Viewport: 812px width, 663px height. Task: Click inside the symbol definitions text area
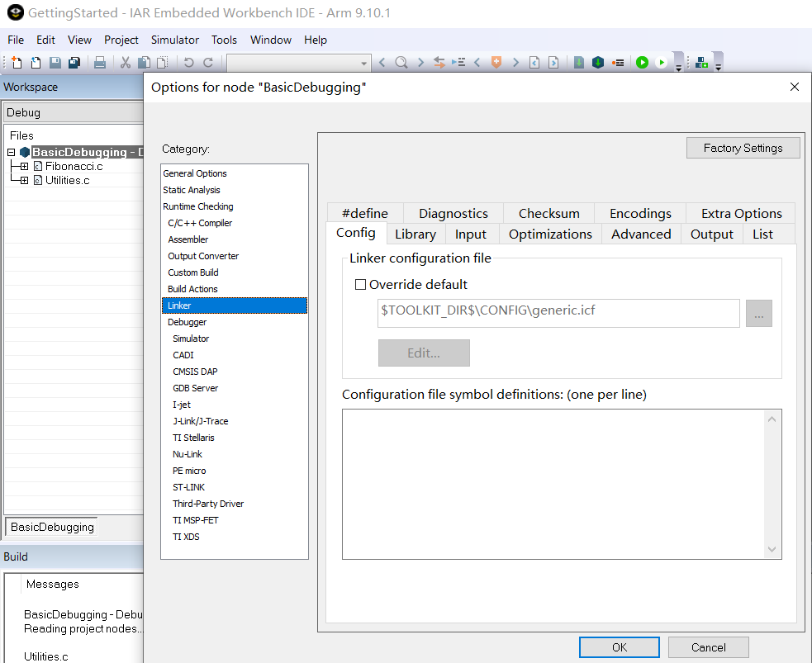(x=553, y=485)
